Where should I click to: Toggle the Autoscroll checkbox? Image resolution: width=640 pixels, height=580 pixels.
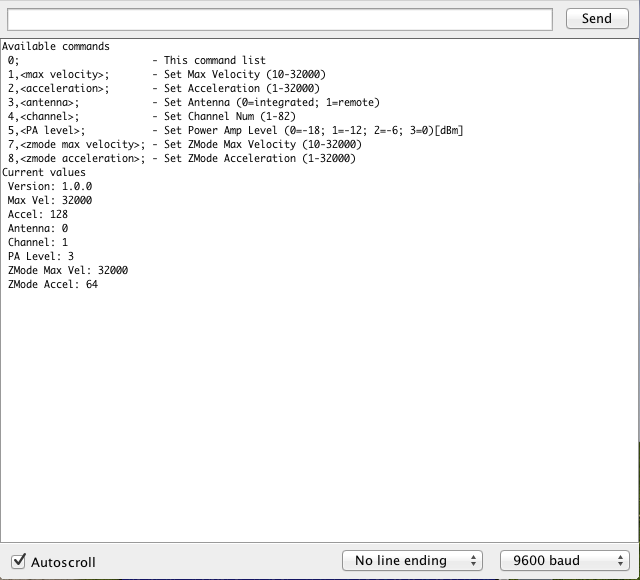(x=18, y=561)
